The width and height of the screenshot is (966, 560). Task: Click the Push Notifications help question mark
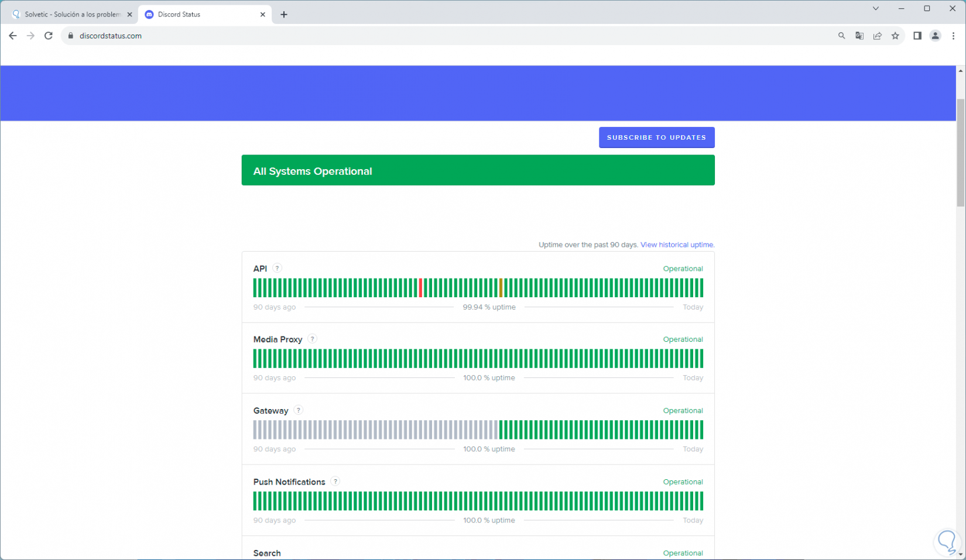pos(335,481)
